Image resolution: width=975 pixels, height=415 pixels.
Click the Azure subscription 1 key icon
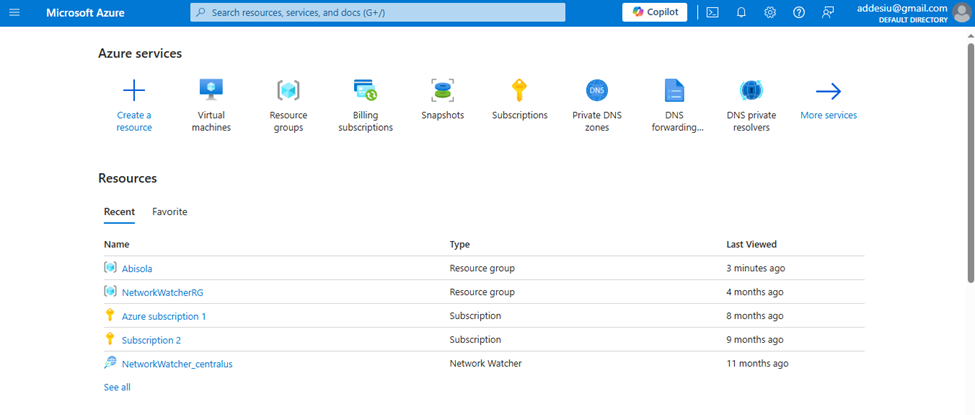click(110, 315)
